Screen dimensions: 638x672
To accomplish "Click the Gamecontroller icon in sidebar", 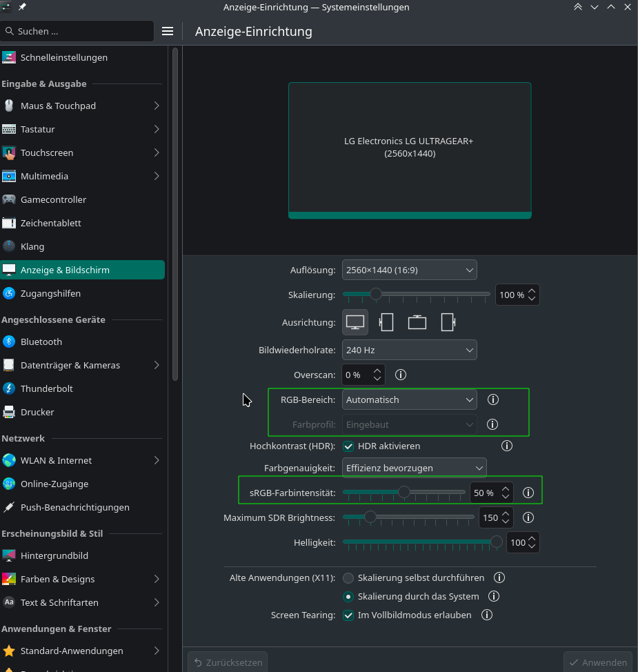I will point(8,199).
